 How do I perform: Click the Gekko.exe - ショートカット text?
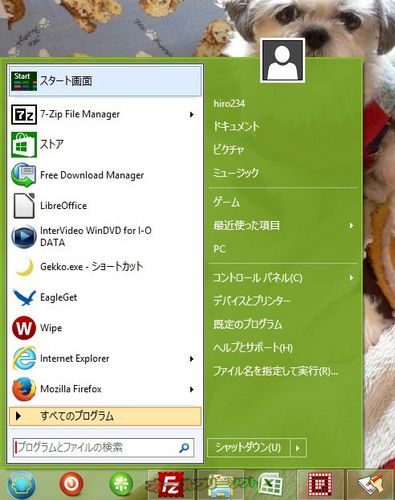[92, 267]
